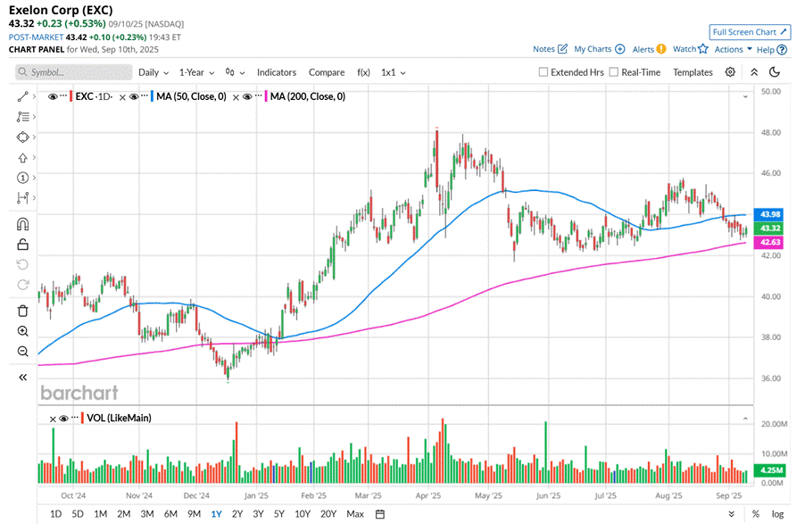Screen dimensions: 805x532
Task: Open the Templates menu
Action: point(693,72)
